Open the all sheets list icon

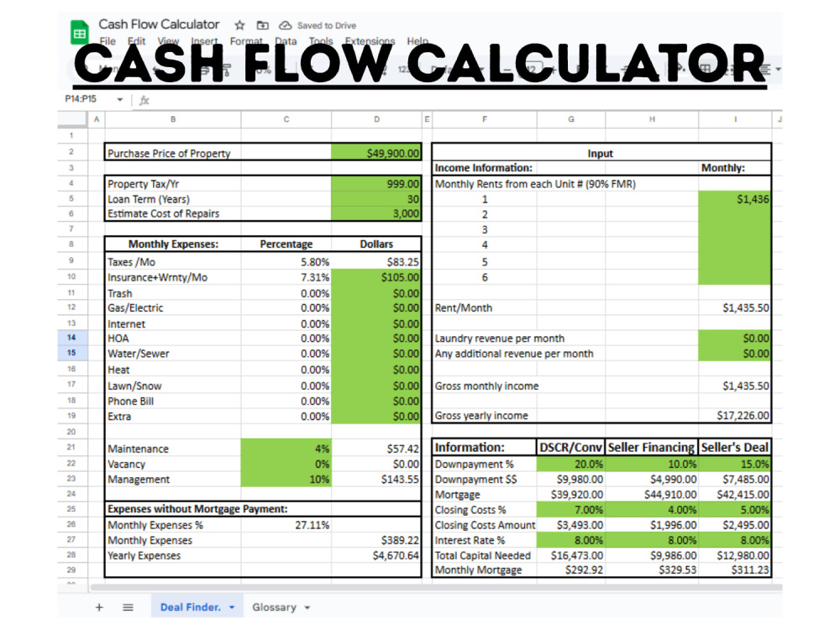click(x=128, y=607)
